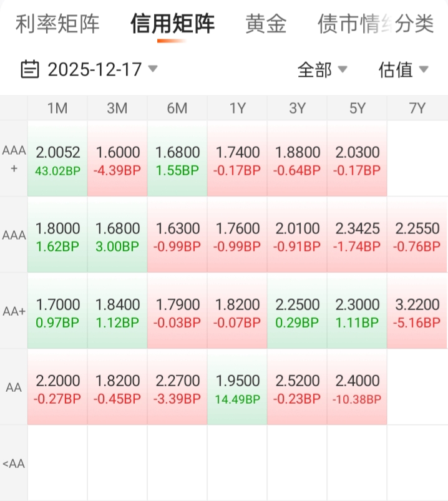Screen dimensions: 448x501
Task: Select the <AA row label
Action: [14, 463]
